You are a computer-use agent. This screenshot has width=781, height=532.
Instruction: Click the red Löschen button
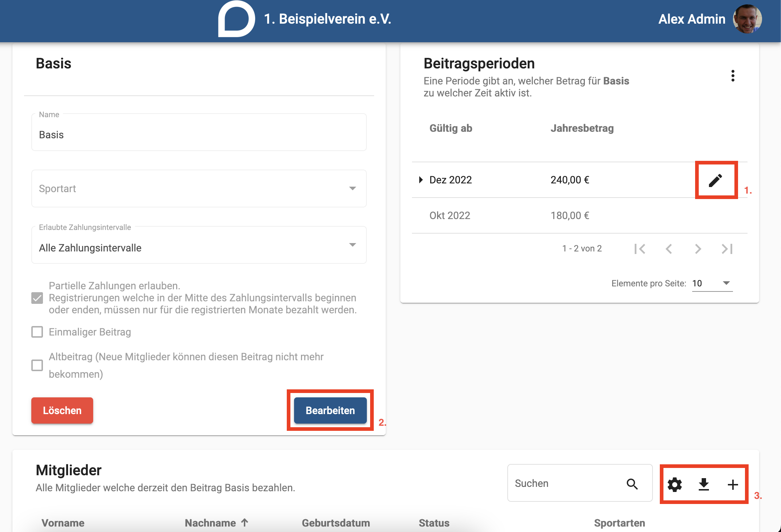coord(62,410)
